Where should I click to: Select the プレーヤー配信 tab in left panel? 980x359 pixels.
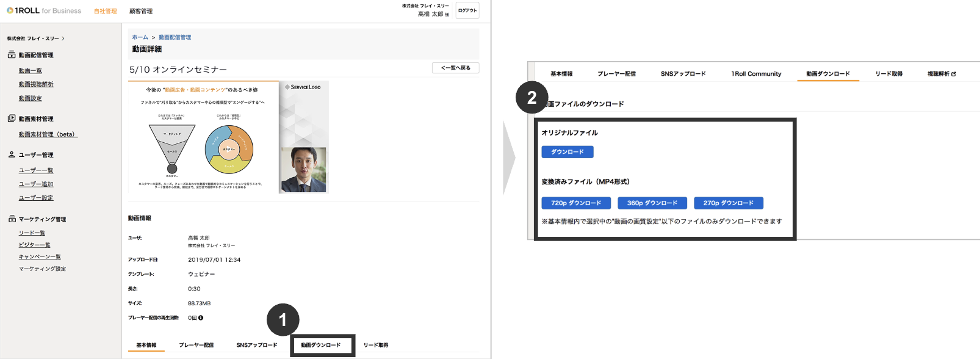(x=196, y=345)
